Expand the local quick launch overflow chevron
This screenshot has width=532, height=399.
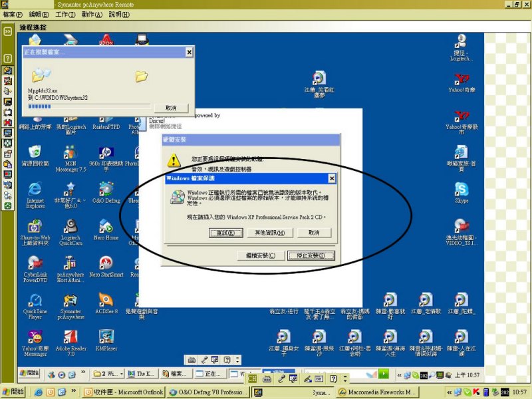click(73, 391)
